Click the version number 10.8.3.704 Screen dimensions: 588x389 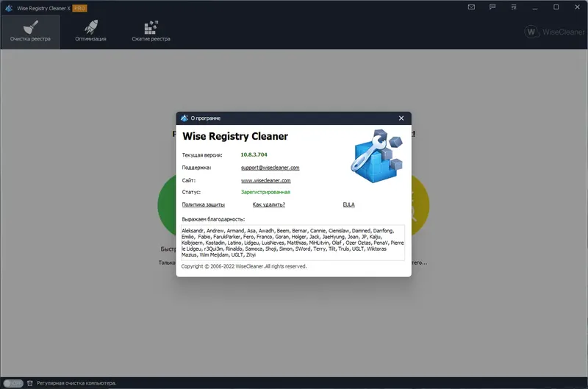pos(254,154)
